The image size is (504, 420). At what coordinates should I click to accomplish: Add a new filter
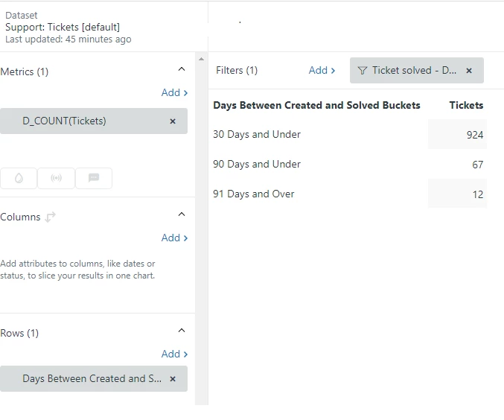(x=322, y=70)
